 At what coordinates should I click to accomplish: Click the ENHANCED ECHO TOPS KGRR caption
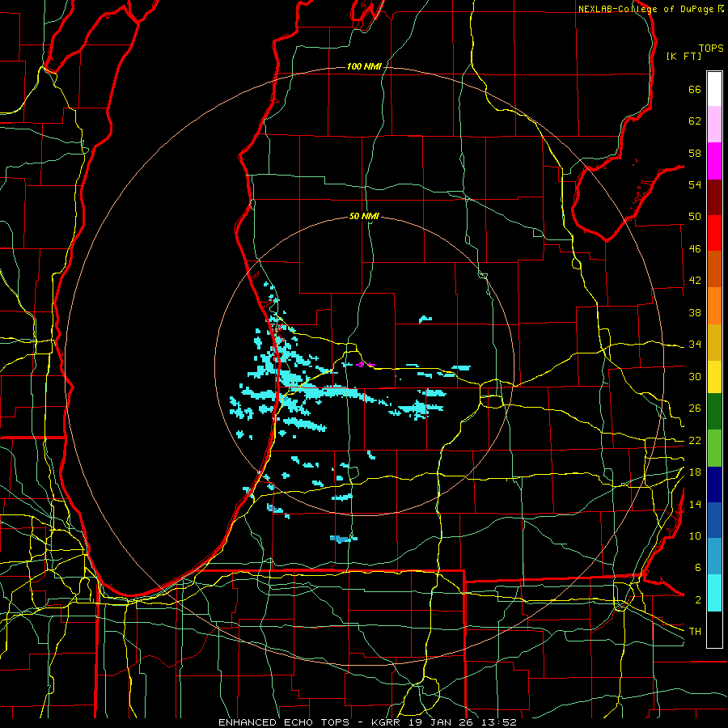(x=367, y=722)
